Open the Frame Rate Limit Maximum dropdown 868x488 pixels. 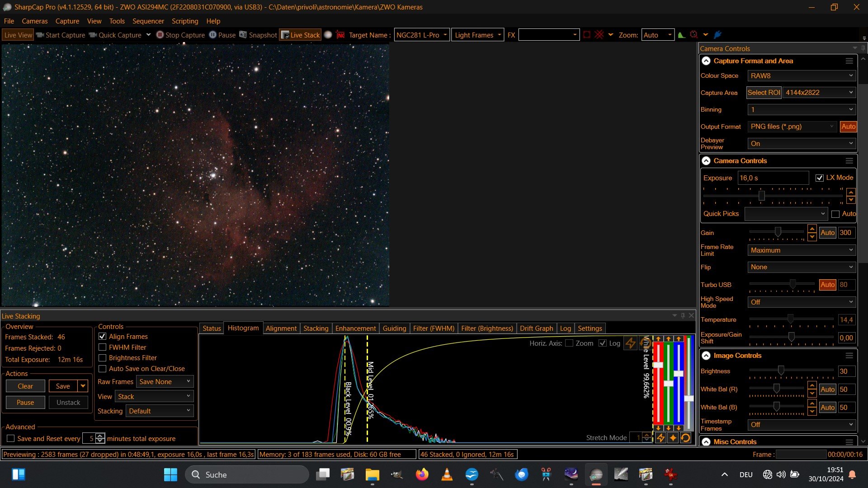click(802, 250)
